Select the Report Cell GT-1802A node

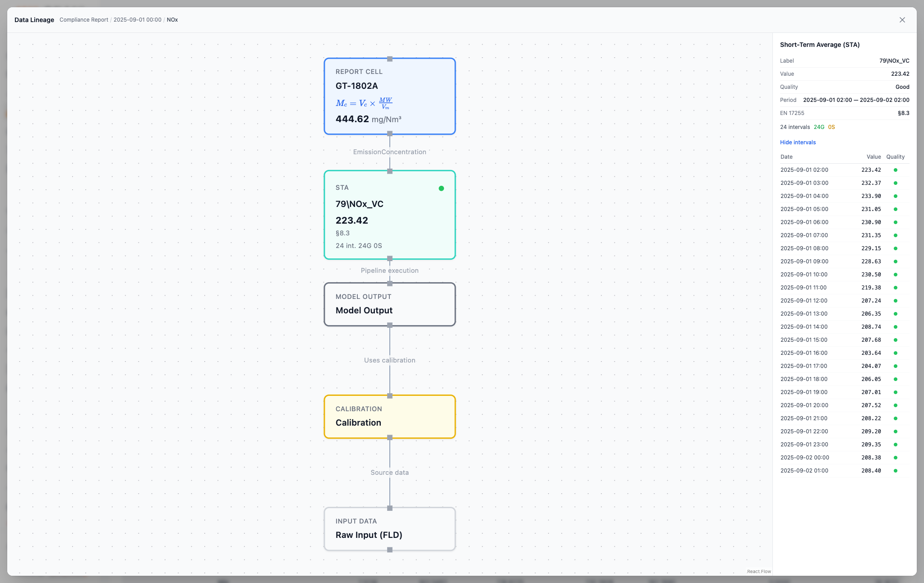click(x=390, y=96)
